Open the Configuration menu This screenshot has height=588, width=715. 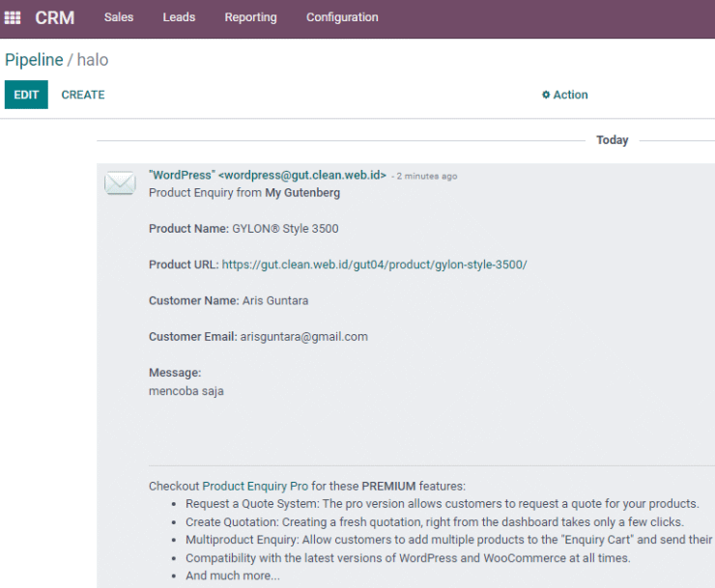tap(342, 17)
